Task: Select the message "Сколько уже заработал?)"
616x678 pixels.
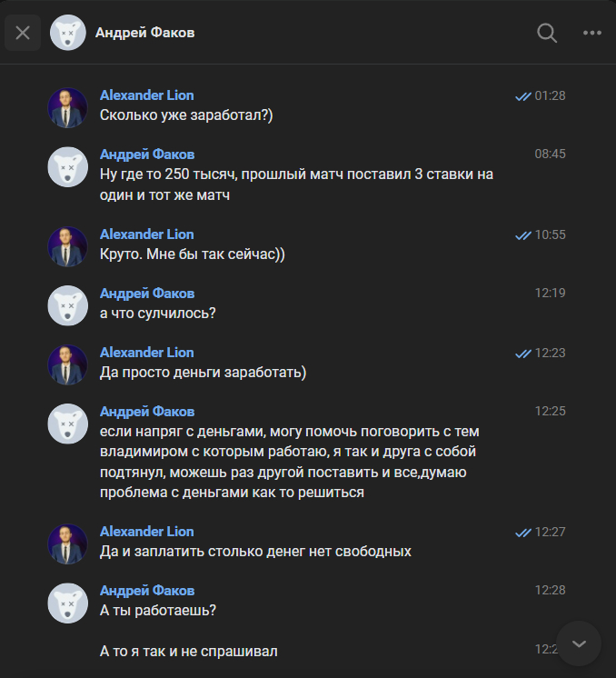Action: pos(186,115)
